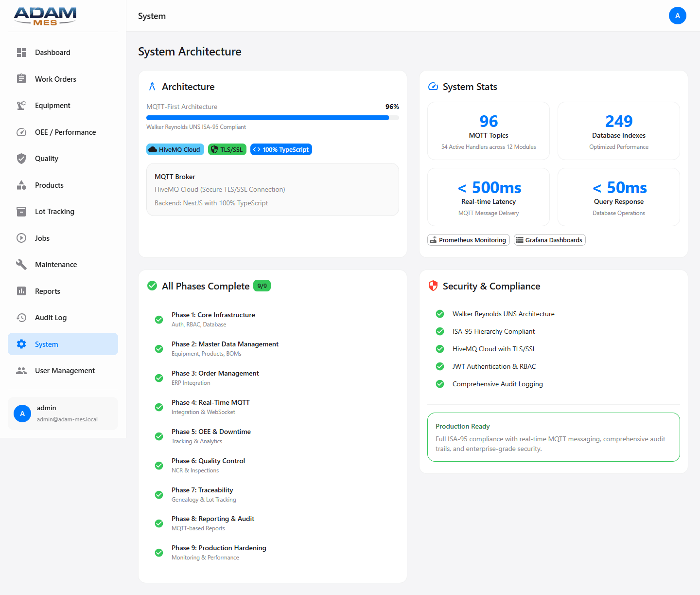Viewport: 700px width, 595px height.
Task: Click the OEE / Performance gauge icon
Action: click(21, 132)
